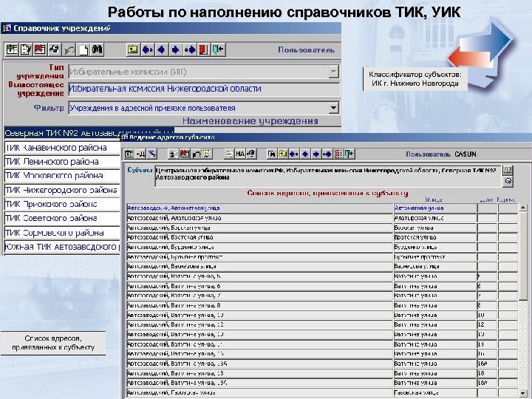Select 'ТИК Нижегородского района' in the list
Screen dimensions: 532x399
(x=62, y=190)
